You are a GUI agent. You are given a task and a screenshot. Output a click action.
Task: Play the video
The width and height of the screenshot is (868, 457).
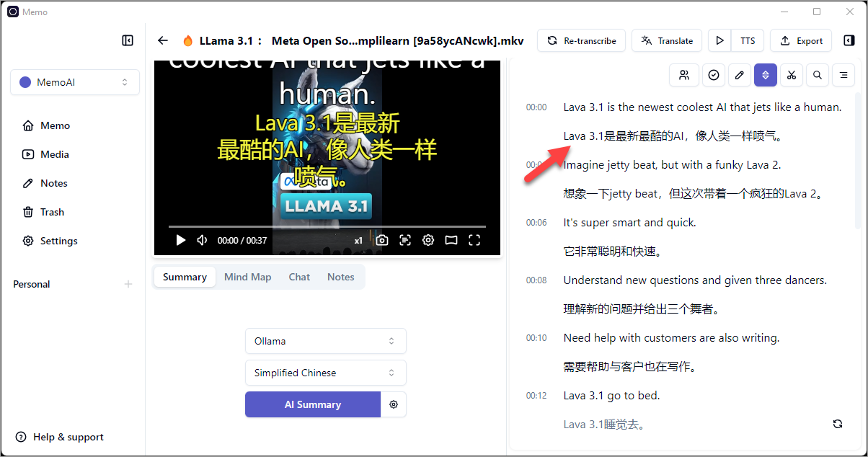pyautogui.click(x=181, y=240)
